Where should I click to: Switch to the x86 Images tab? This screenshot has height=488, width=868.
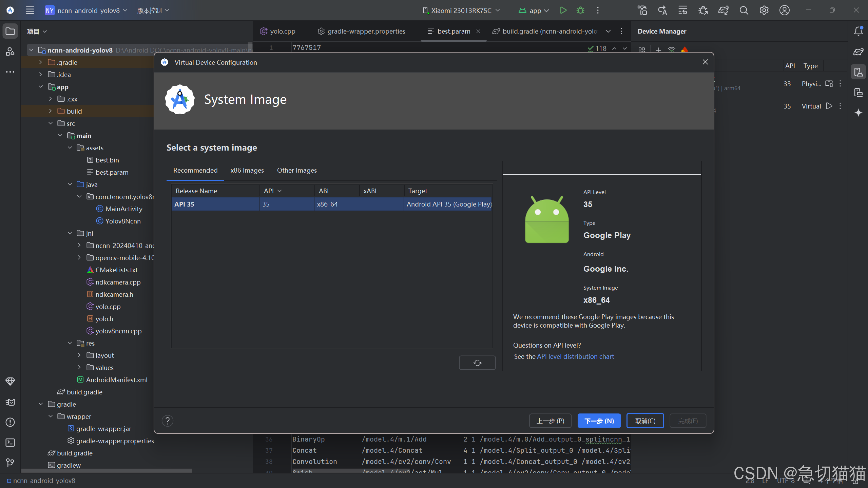(247, 170)
